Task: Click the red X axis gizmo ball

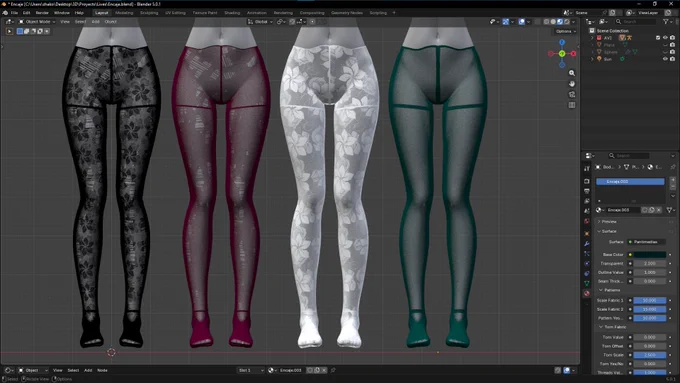Action: [573, 54]
